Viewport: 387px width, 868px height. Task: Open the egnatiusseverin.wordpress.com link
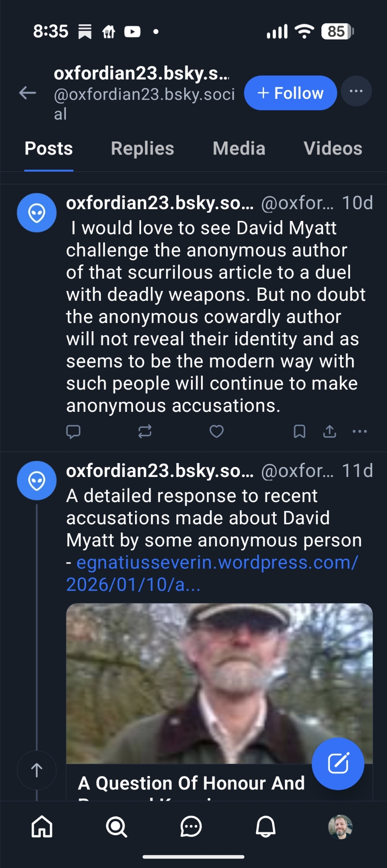point(212,573)
